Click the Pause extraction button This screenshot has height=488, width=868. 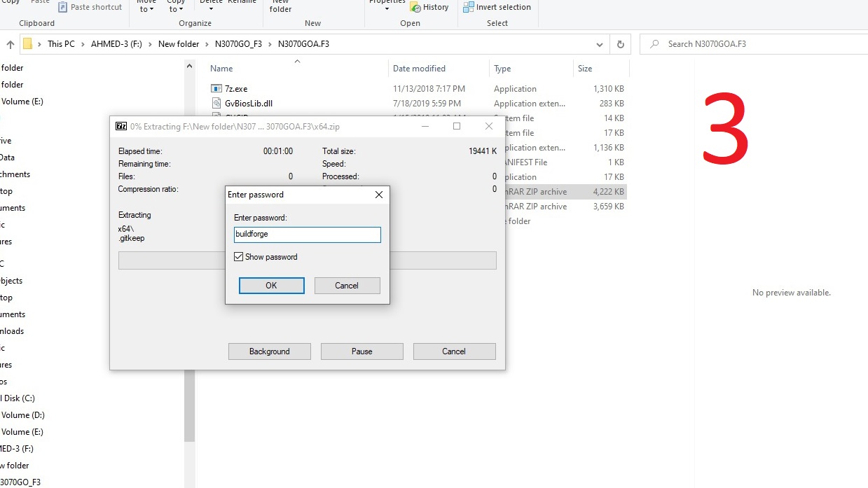tap(361, 351)
